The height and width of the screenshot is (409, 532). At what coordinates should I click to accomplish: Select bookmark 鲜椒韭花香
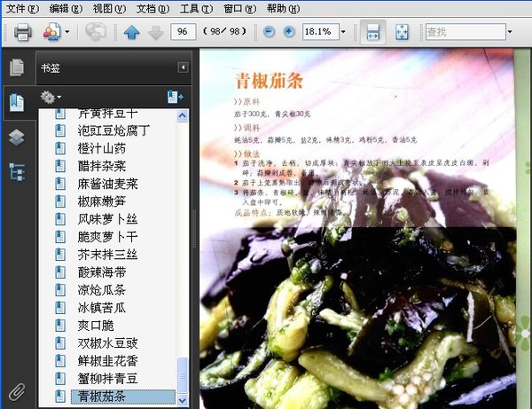click(x=107, y=361)
